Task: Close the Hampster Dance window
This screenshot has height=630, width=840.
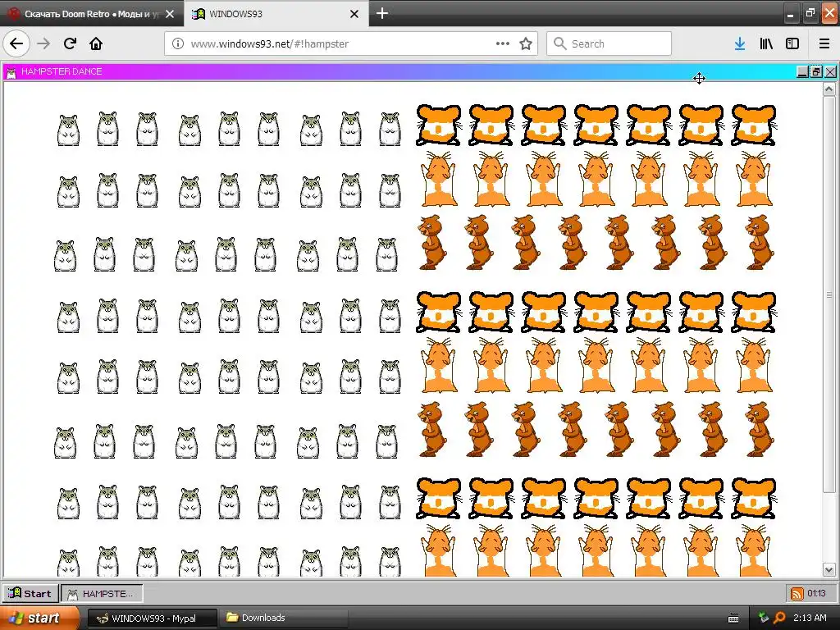Action: click(830, 72)
